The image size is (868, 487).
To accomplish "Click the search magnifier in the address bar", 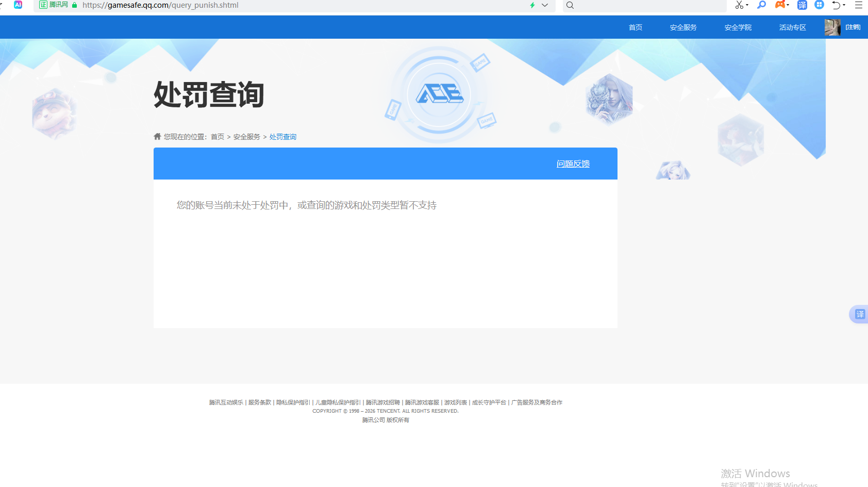I will [570, 5].
